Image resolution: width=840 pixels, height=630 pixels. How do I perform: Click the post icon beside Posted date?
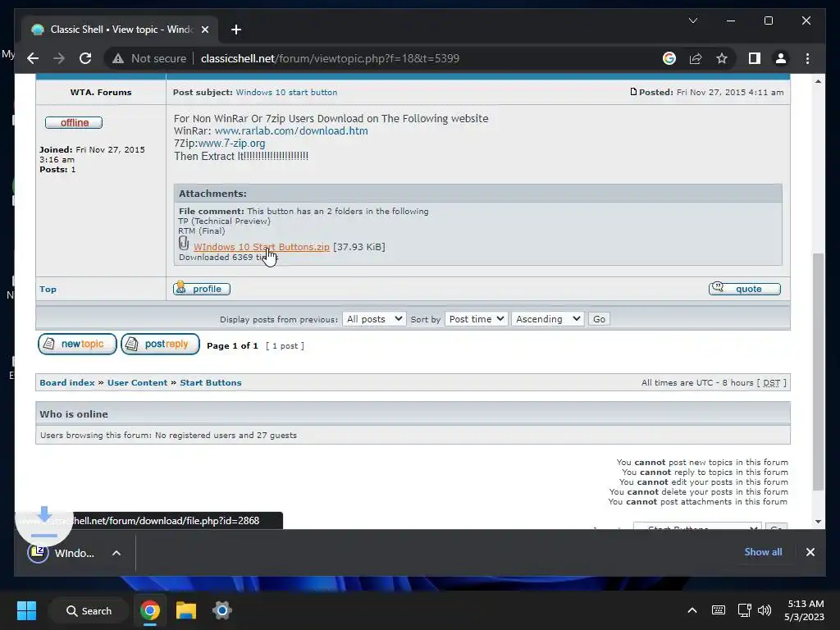tap(633, 92)
